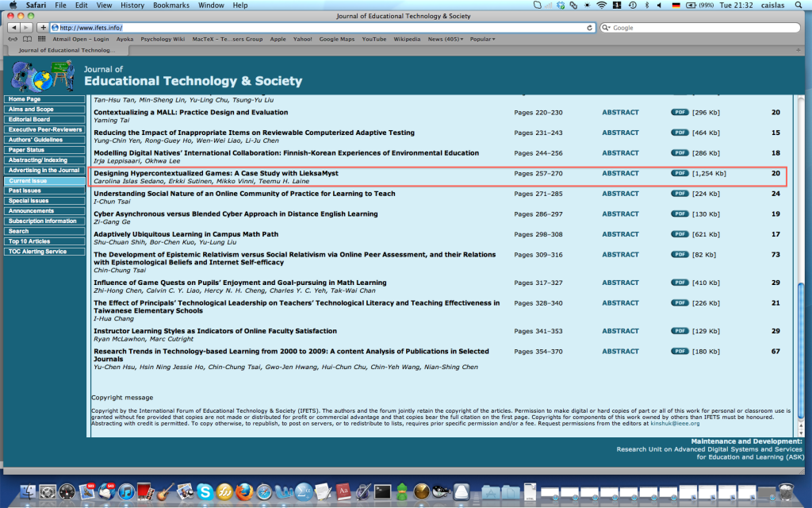
Task: Open Firefox from the Dock
Action: pos(243,492)
